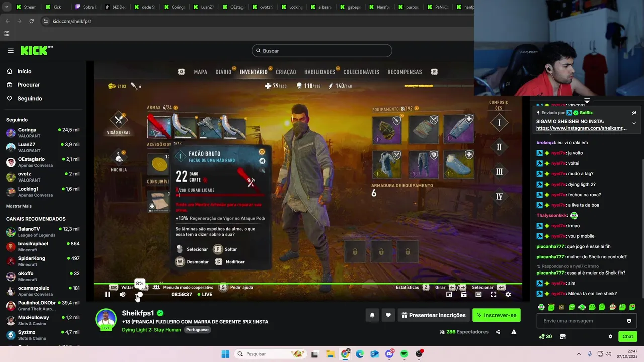Screen dimensions: 644x362
Task: Open OEstagiario channel in sidebar
Action: coord(43,162)
